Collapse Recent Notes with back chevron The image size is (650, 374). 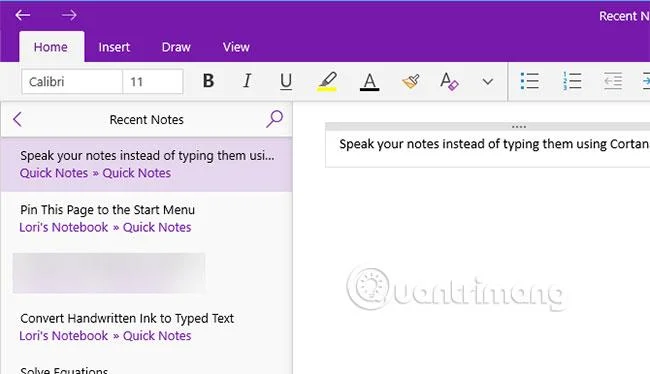17,119
